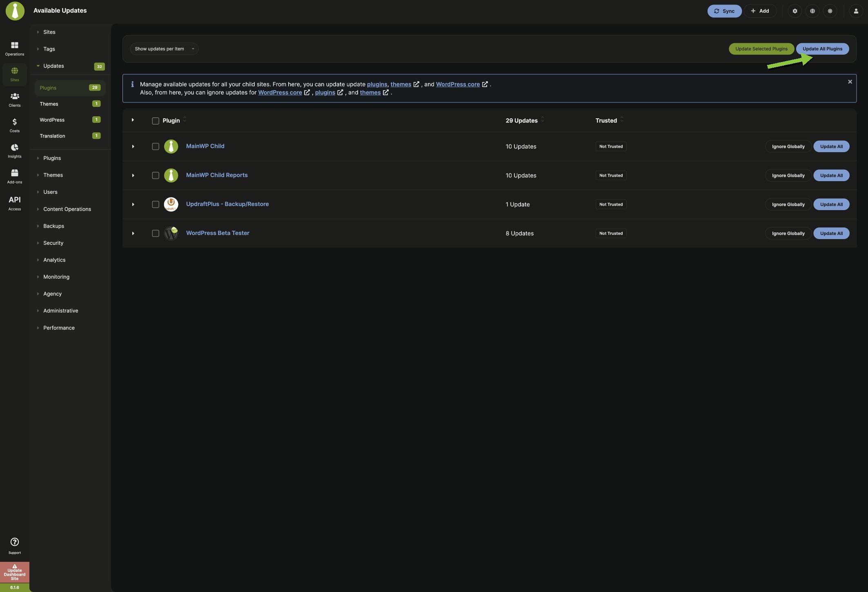Open the MainWP logo home icon
Screen dimensions: 868x592
tap(15, 11)
